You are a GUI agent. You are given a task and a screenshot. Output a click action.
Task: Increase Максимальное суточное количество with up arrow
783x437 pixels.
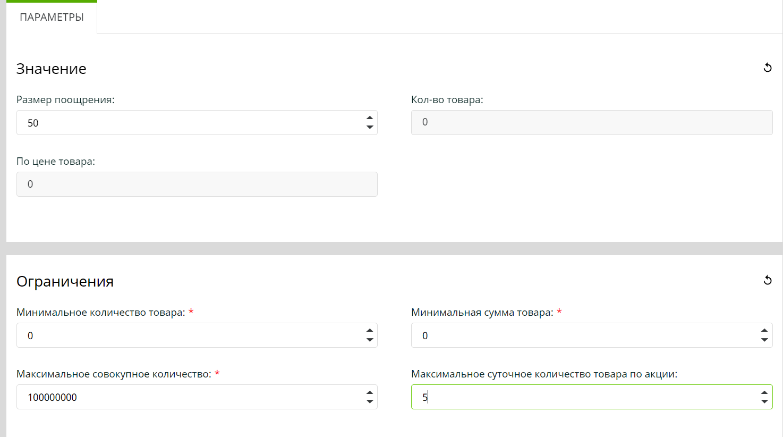click(x=764, y=392)
